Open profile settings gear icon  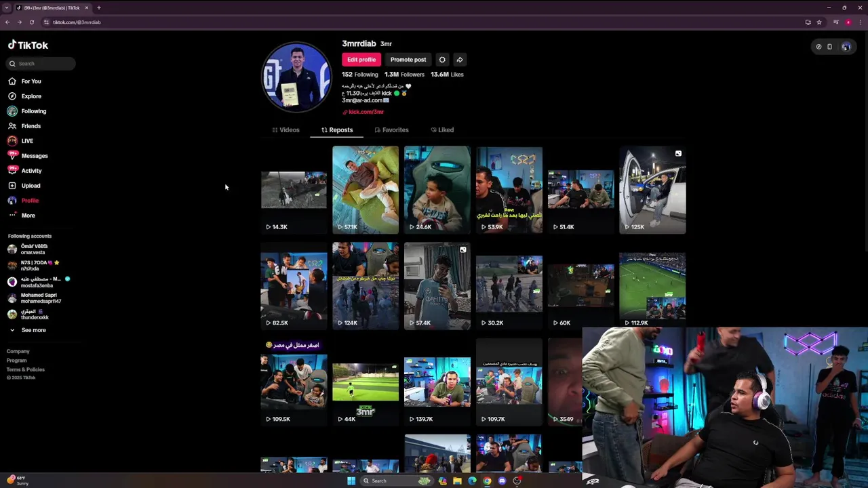pos(442,60)
